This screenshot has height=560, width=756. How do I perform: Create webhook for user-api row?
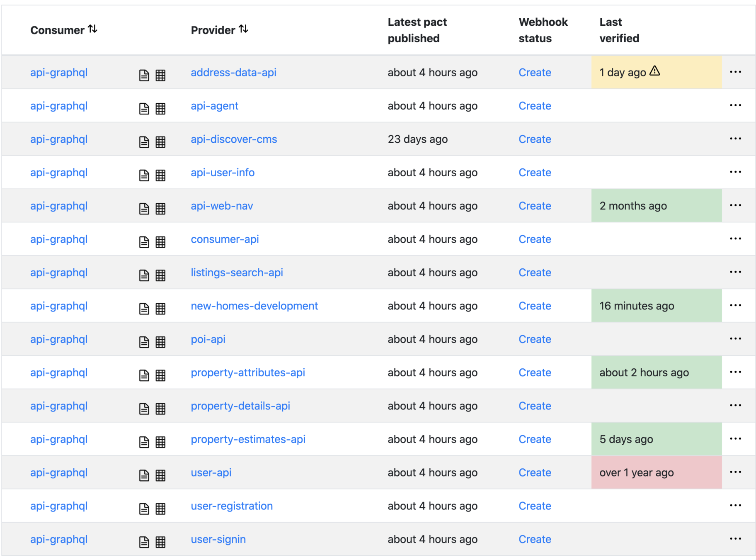(x=535, y=472)
